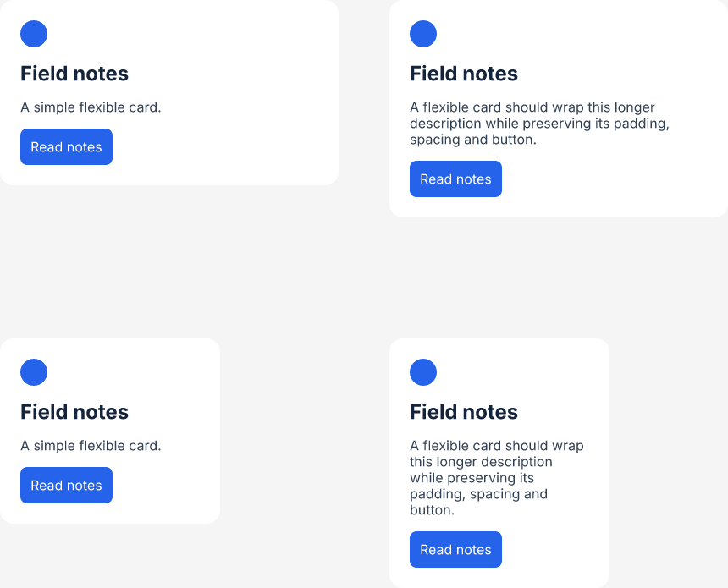The height and width of the screenshot is (588, 728).
Task: Click the blank space beside Read notes in the wide long card
Action: coord(604,179)
